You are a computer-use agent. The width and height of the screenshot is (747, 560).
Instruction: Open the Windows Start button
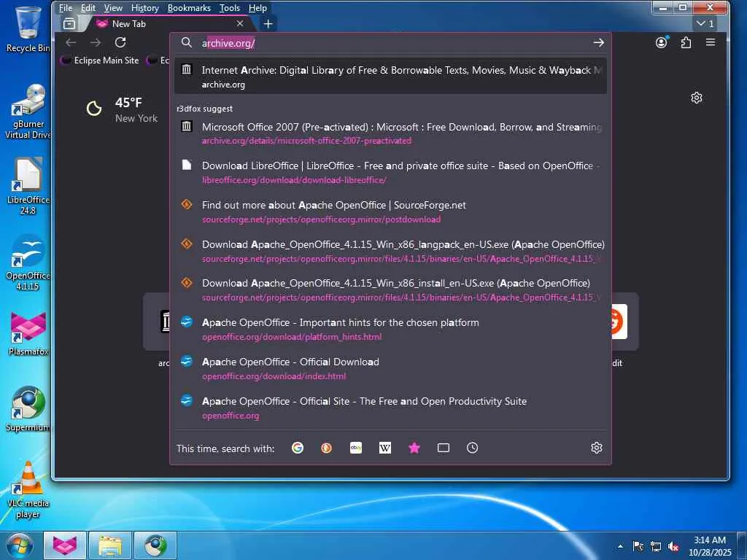click(20, 545)
